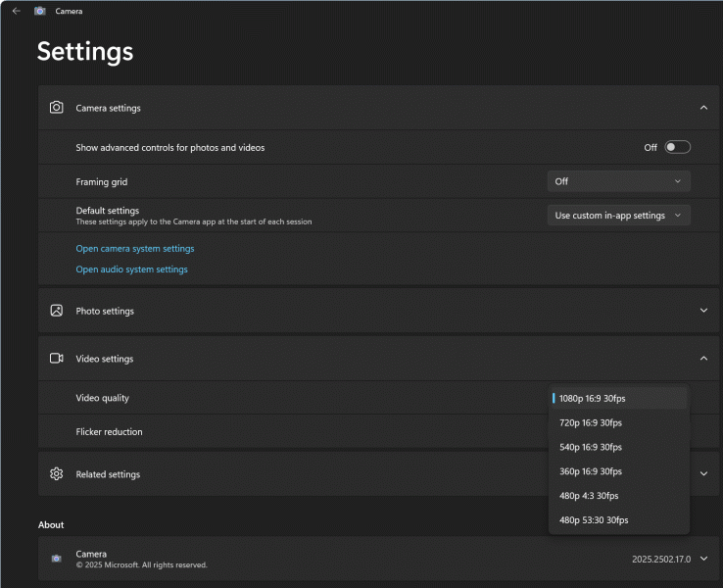Image resolution: width=723 pixels, height=588 pixels.
Task: Select 720p 16:9 30fps video quality
Action: [x=591, y=423]
